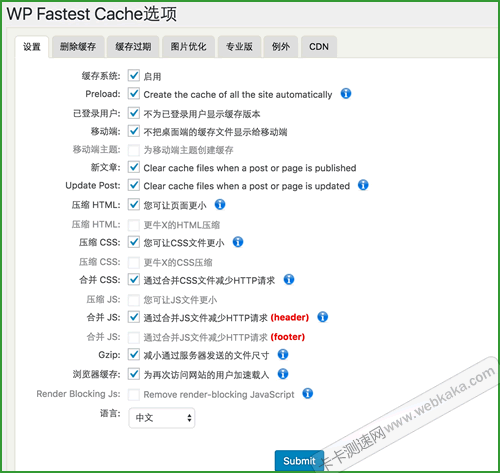Screen dimensions: 500x473
Task: Open the 图片优化 tab
Action: 189,47
